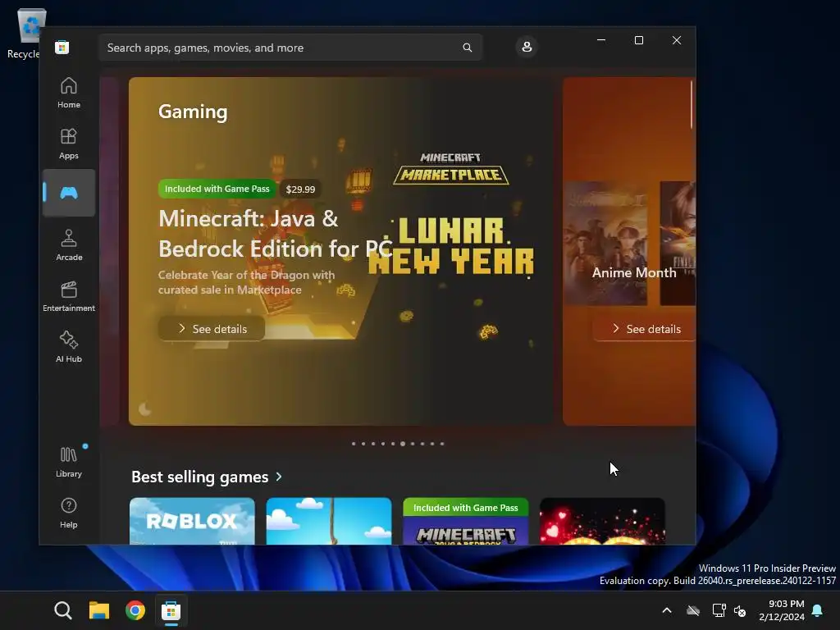Image resolution: width=840 pixels, height=630 pixels.
Task: Click the $29.99 price tag
Action: pos(300,189)
